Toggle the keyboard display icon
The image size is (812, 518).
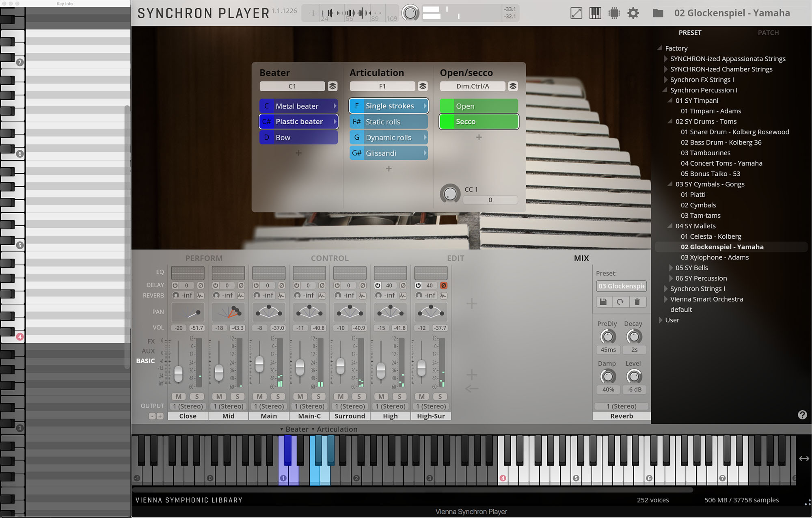(x=595, y=13)
